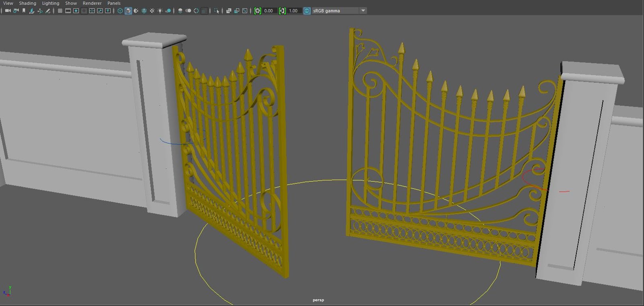Toggle 2D Pan/Zoom icon
This screenshot has width=644, height=306.
click(x=40, y=11)
